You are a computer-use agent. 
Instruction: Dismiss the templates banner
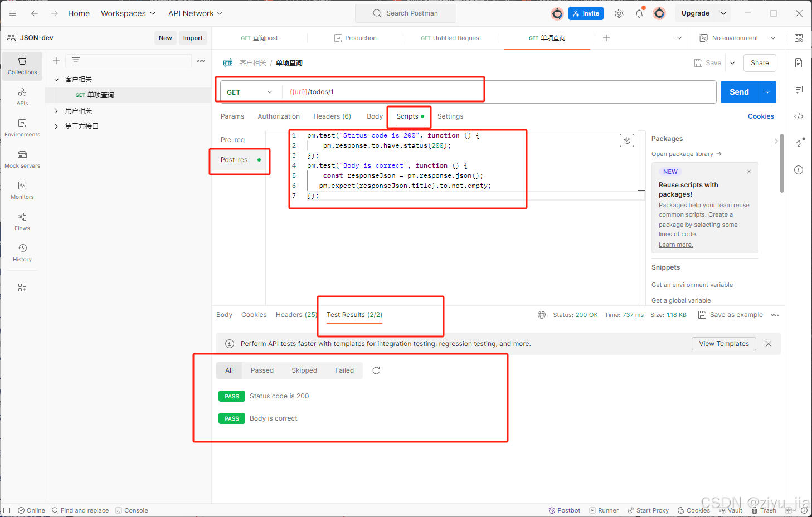[769, 344]
